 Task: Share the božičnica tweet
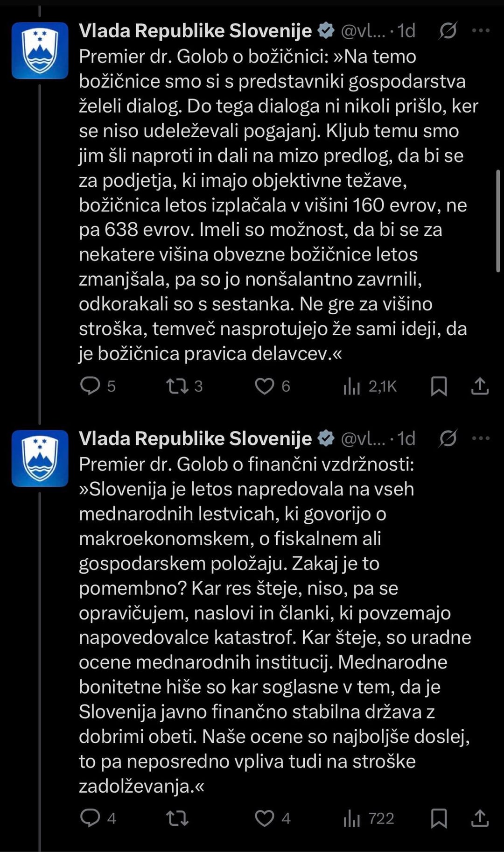[480, 386]
